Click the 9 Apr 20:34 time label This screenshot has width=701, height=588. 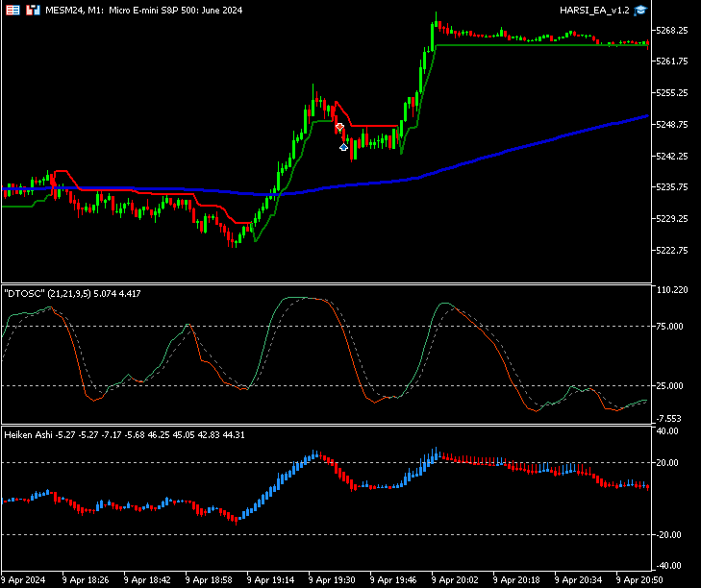tap(579, 580)
